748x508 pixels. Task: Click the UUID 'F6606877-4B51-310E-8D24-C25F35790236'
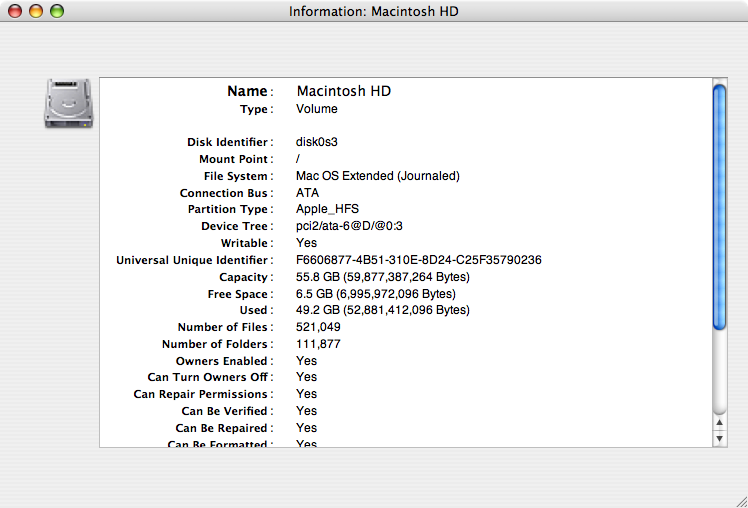click(x=418, y=260)
